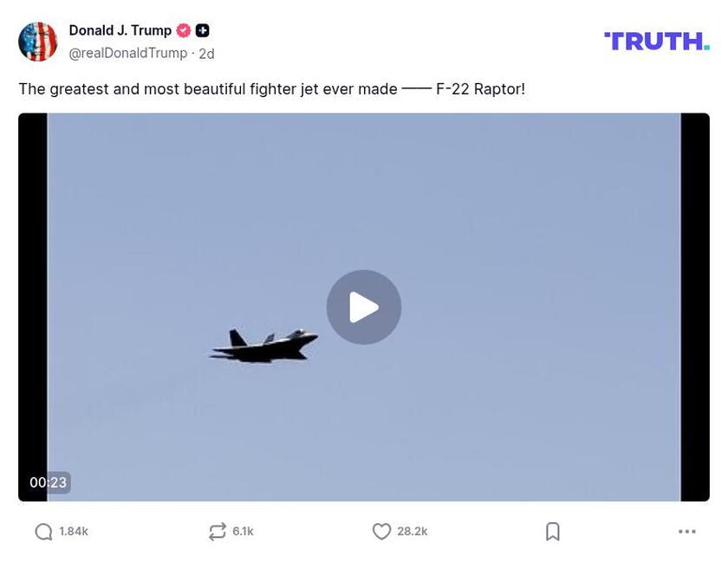The image size is (728, 562).
Task: Open the post options ellipsis menu
Action: [x=686, y=531]
